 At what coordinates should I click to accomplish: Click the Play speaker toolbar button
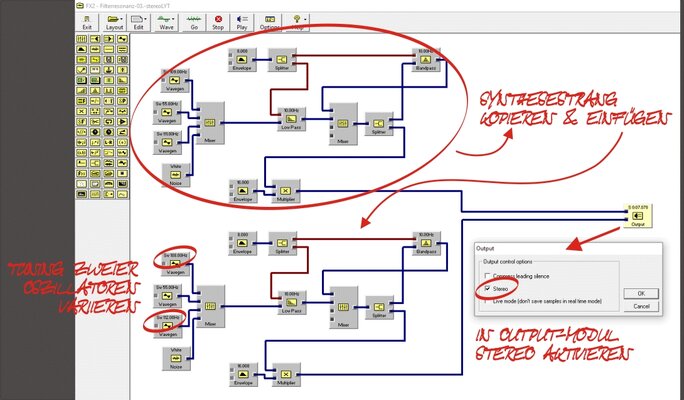(242, 23)
